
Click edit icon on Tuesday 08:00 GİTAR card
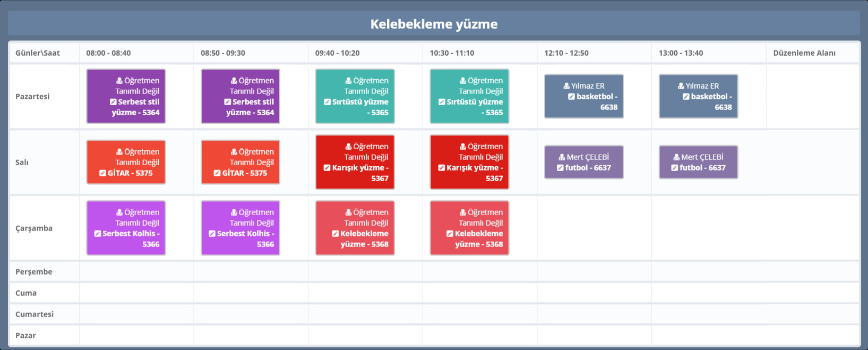pyautogui.click(x=102, y=173)
